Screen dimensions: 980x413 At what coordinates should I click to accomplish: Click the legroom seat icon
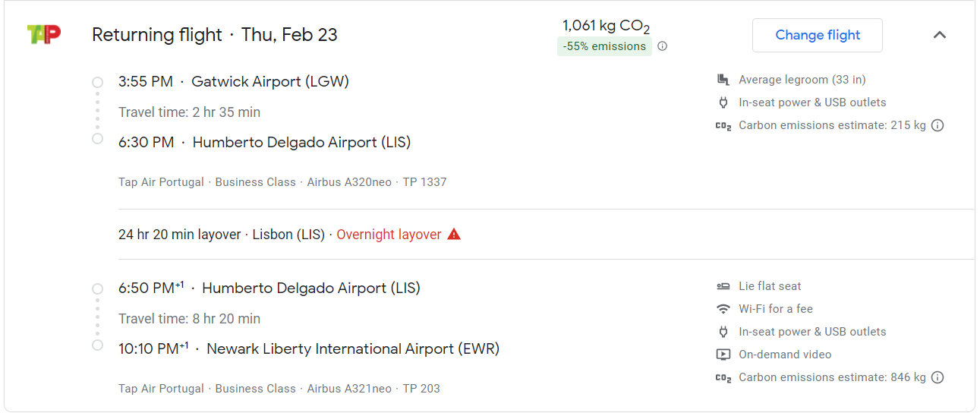(x=723, y=80)
